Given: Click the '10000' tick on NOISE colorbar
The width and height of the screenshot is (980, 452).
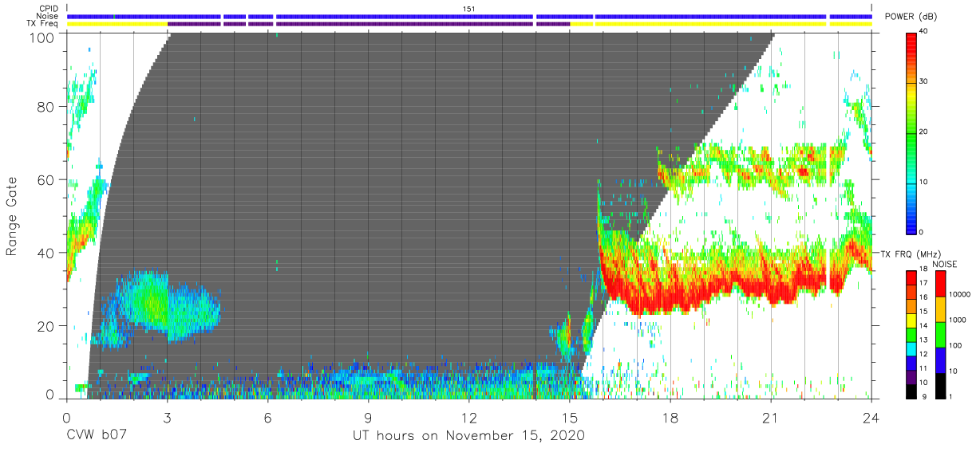Looking at the screenshot, I should [x=960, y=294].
